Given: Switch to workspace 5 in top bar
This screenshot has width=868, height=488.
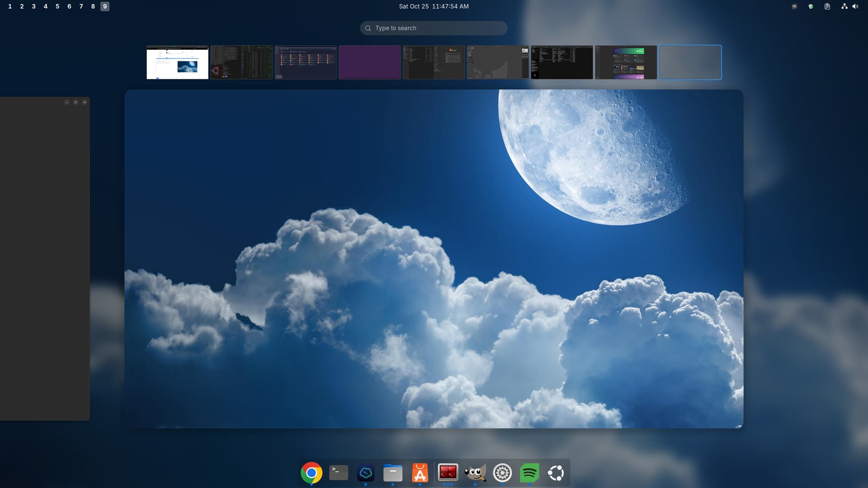Looking at the screenshot, I should pos(57,6).
